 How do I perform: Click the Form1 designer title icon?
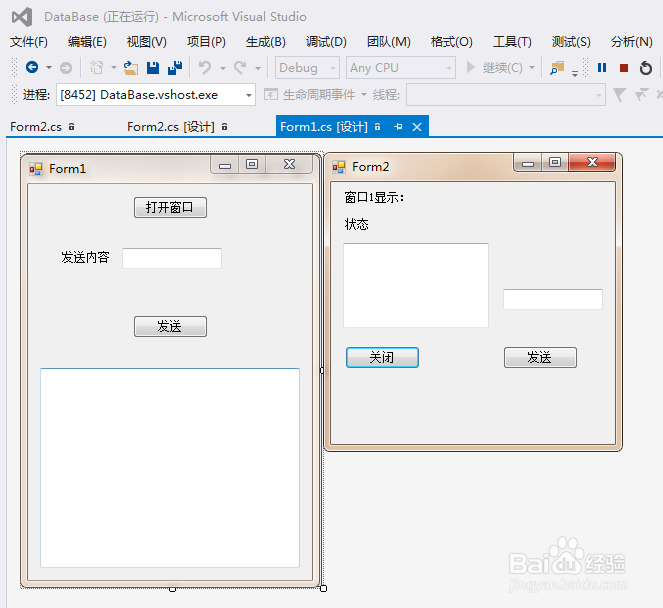coord(36,169)
